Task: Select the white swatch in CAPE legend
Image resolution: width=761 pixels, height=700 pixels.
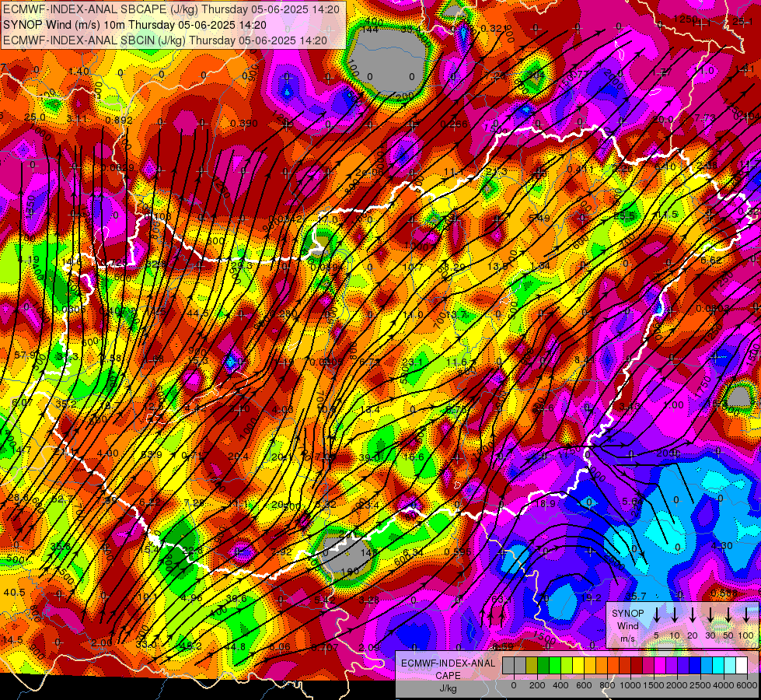Action: [x=742, y=666]
